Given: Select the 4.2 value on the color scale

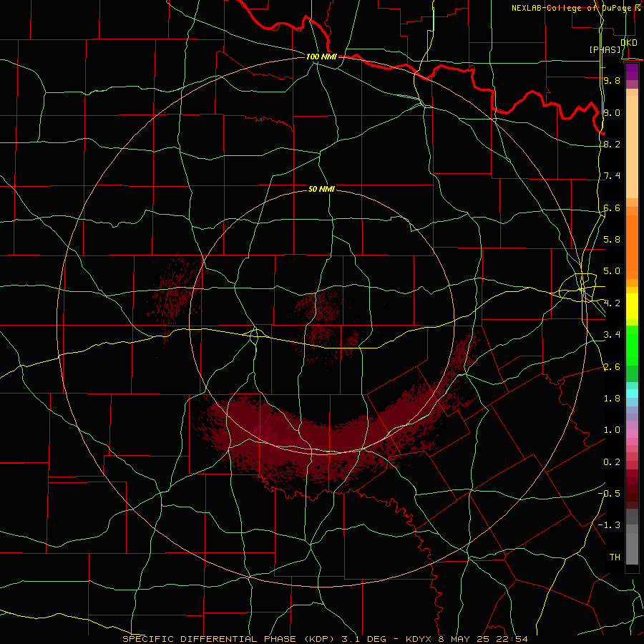Looking at the screenshot, I should point(612,303).
